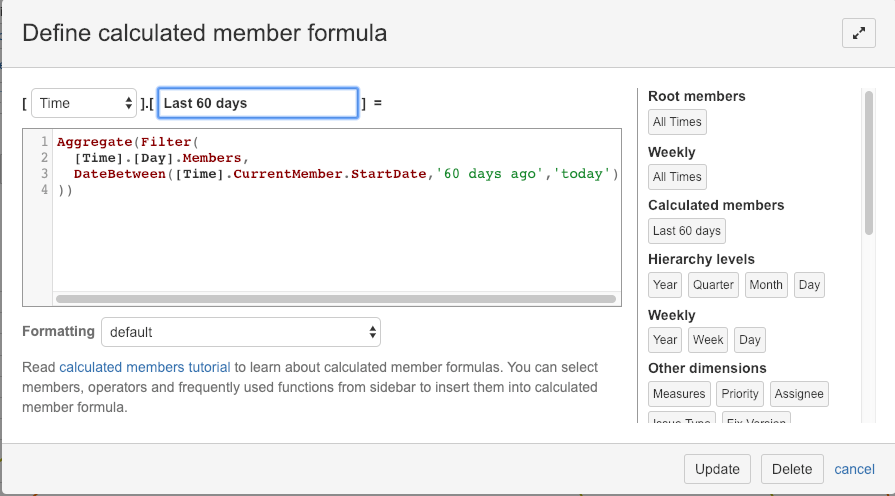The image size is (895, 496).
Task: Click the 'today' string in formula
Action: click(x=581, y=174)
